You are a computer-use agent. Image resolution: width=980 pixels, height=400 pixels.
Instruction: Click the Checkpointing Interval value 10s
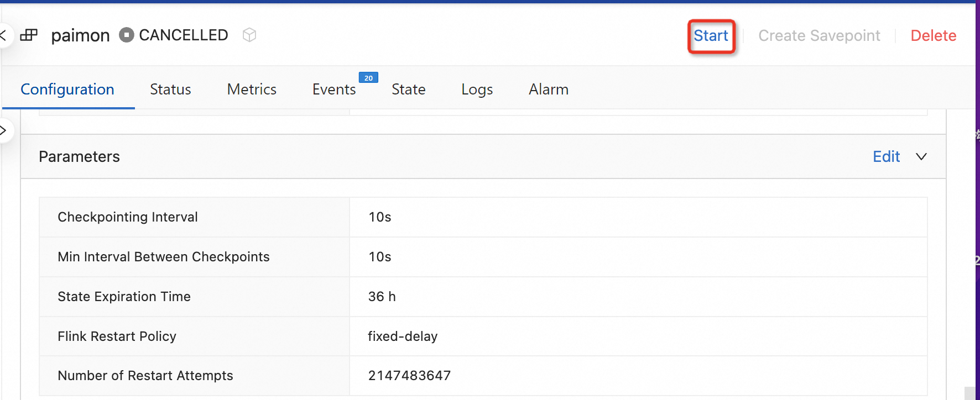(380, 217)
